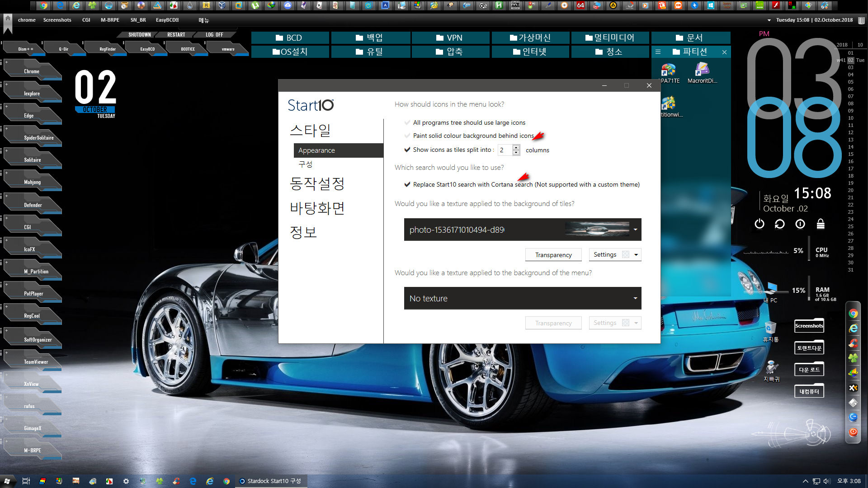The height and width of the screenshot is (488, 868).
Task: Open 휴지통 recycle bin icon
Action: click(x=771, y=331)
